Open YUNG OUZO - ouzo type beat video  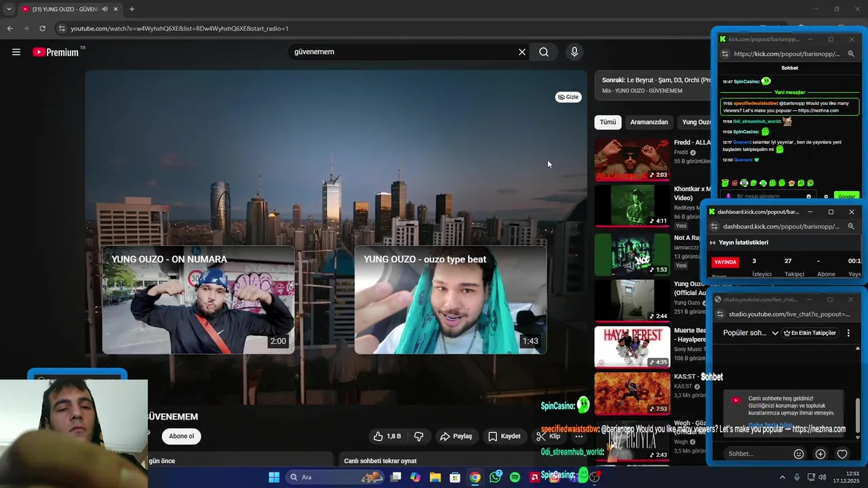[450, 300]
